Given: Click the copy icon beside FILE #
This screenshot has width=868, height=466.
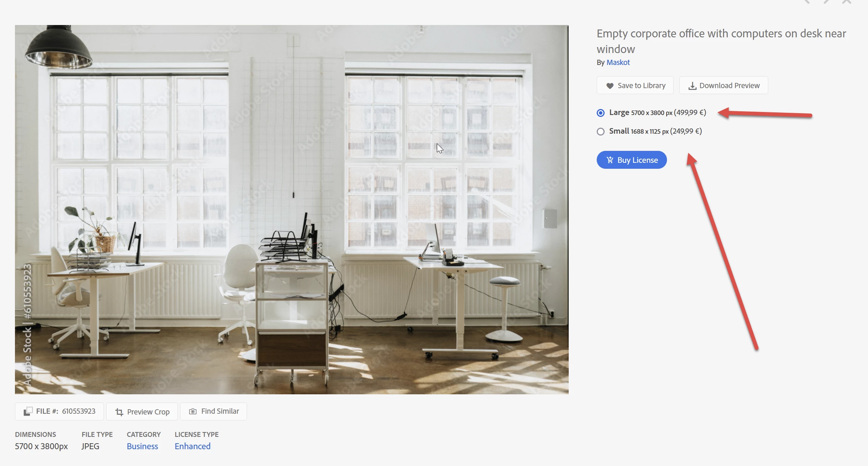Looking at the screenshot, I should tap(28, 411).
